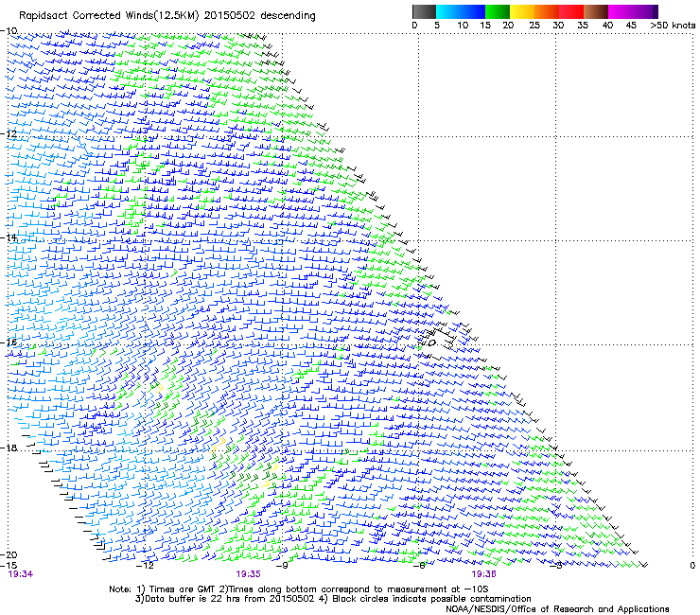Click the '0' longitude label at bottom right
700x615 pixels.
click(692, 566)
